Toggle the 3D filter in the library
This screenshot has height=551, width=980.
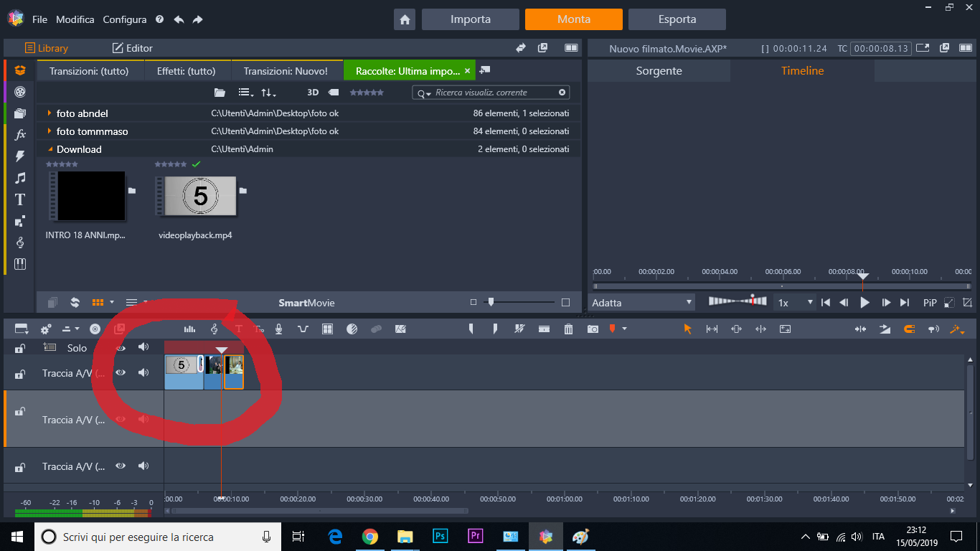click(313, 93)
